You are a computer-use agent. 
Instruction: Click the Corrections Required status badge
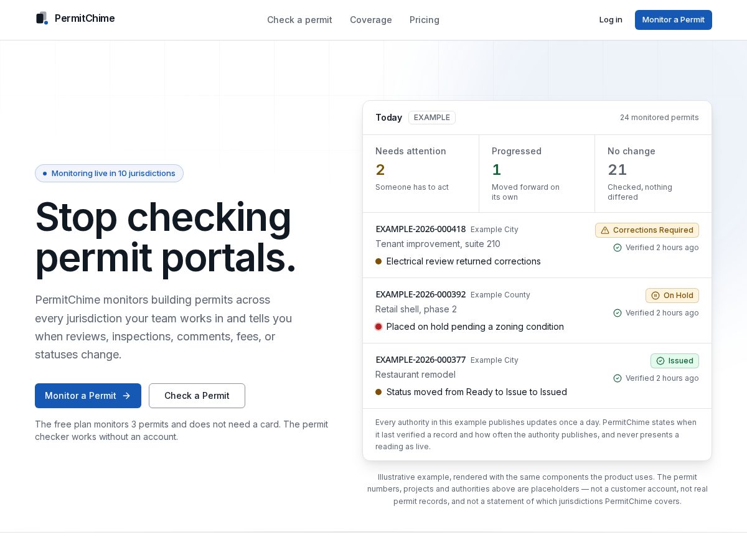(x=647, y=230)
